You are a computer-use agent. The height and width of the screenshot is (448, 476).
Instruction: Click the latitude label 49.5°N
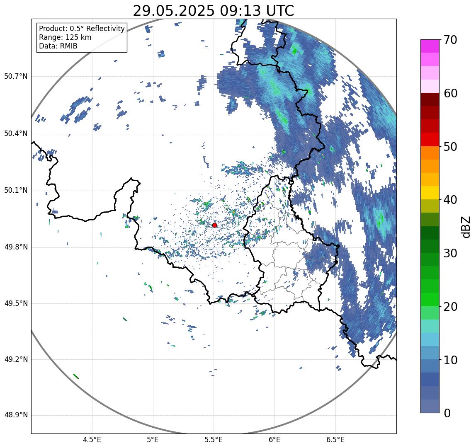[16, 303]
